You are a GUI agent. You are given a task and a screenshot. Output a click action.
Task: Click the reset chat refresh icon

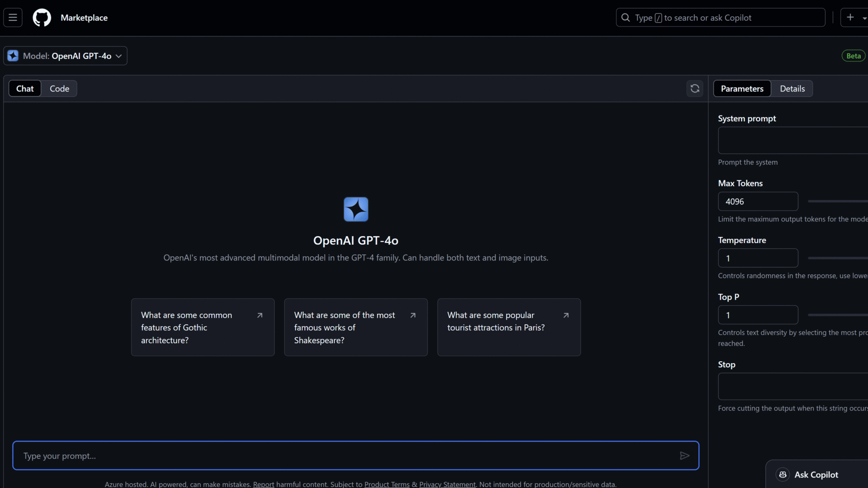(695, 89)
